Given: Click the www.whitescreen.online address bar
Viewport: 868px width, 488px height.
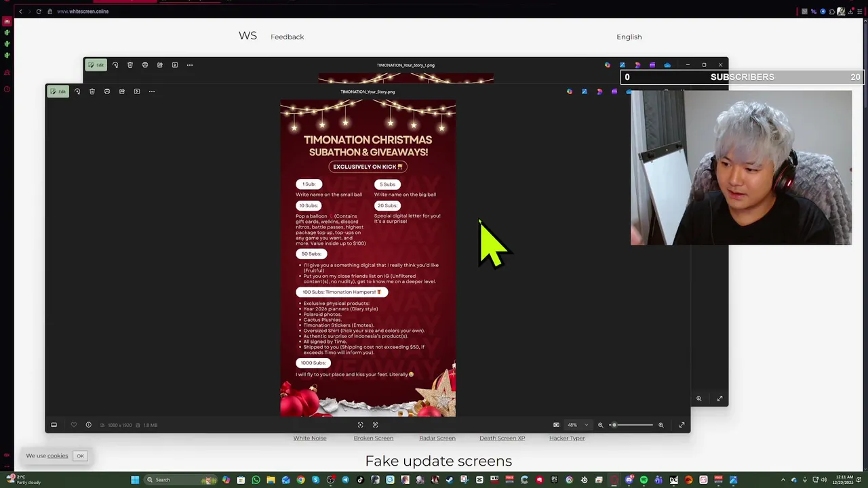Looking at the screenshot, I should coord(83,12).
